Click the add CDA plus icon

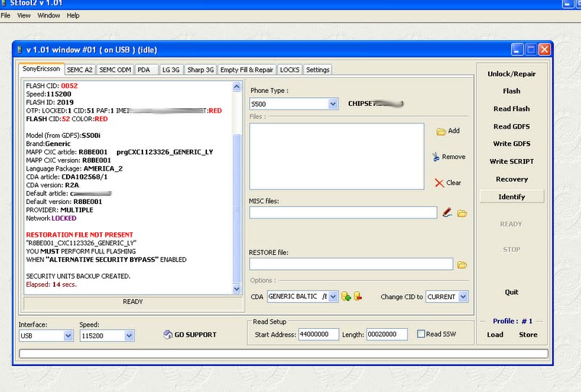click(346, 296)
